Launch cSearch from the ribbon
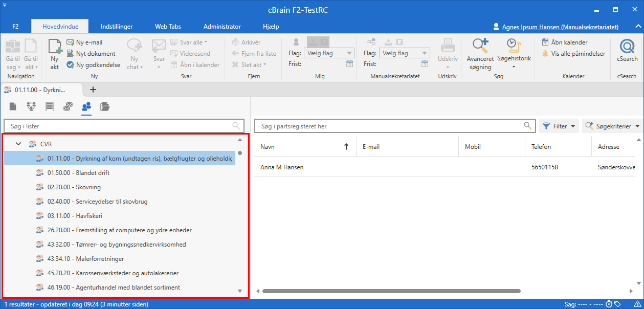The image size is (644, 309). point(627,51)
